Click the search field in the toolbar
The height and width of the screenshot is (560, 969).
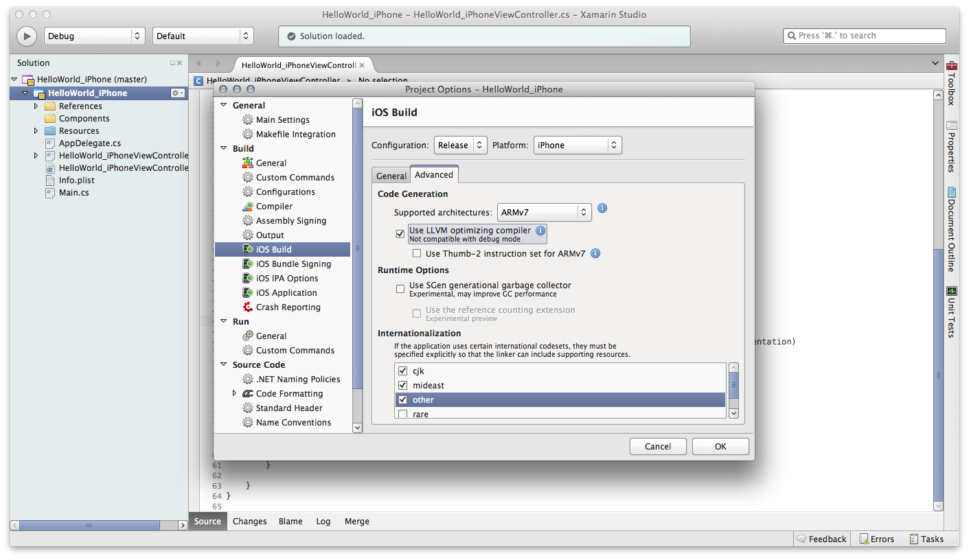coord(864,35)
